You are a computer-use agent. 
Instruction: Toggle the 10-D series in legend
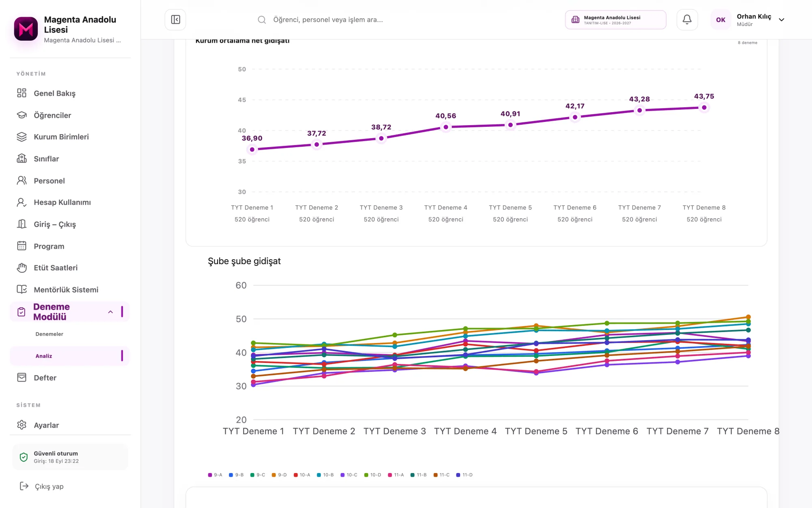(x=372, y=475)
